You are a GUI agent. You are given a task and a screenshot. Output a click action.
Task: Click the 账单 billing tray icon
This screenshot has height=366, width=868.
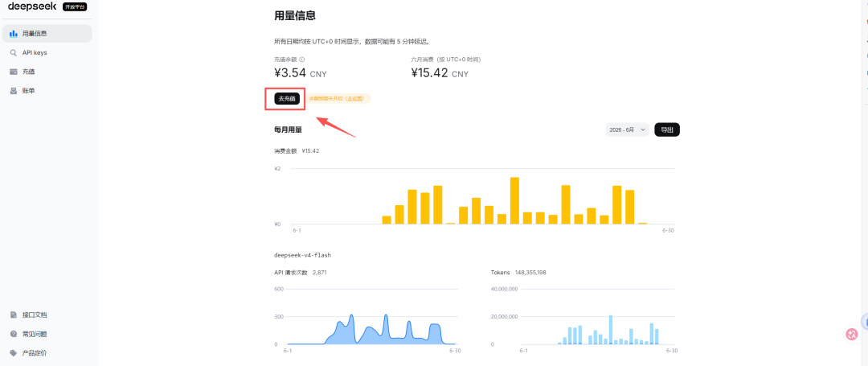click(x=14, y=91)
